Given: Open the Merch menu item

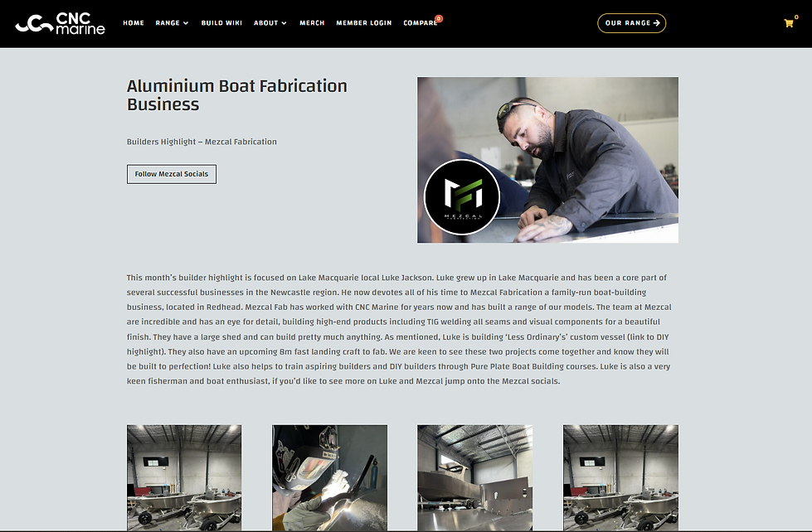Looking at the screenshot, I should [x=312, y=22].
